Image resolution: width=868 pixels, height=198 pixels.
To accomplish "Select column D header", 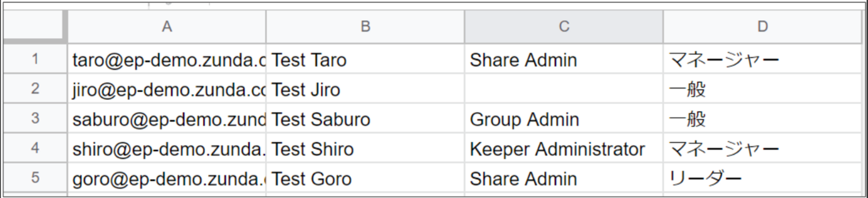I will tap(762, 27).
